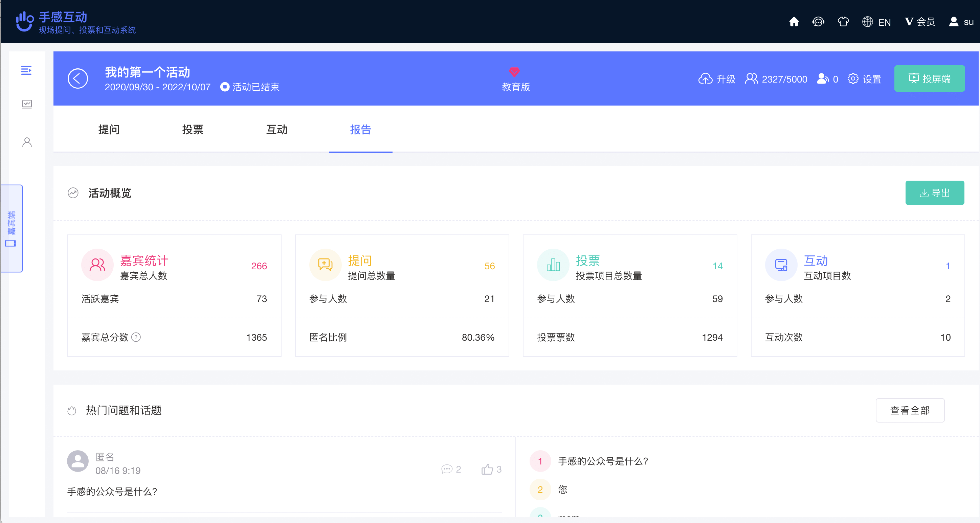Click the comment bubble icon with 2 replies

tap(446, 469)
